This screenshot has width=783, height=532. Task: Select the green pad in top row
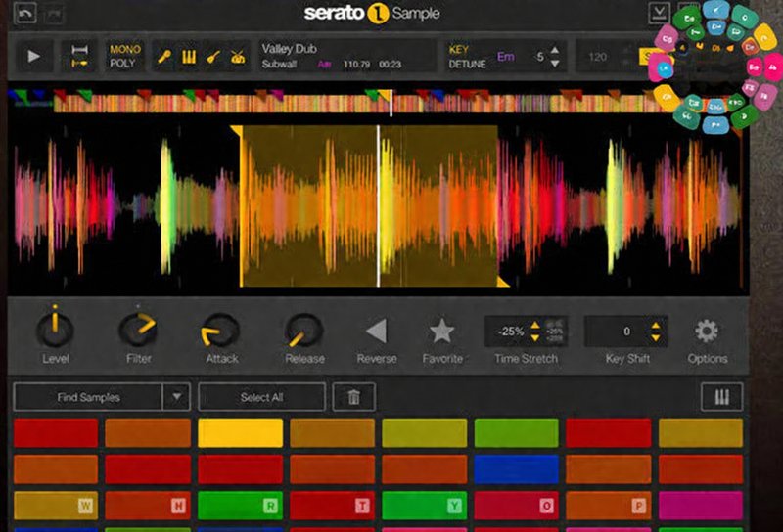click(517, 432)
